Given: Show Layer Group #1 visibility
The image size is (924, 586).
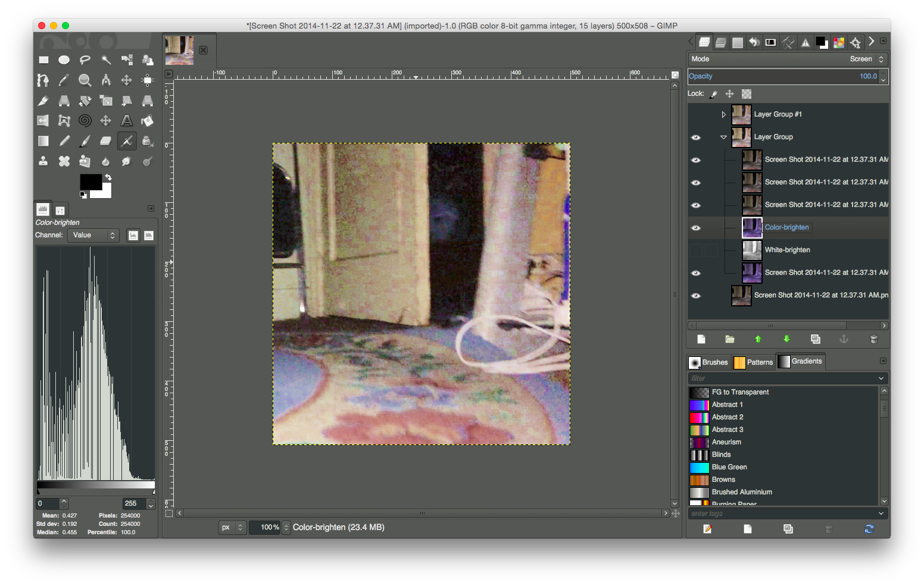Looking at the screenshot, I should point(696,115).
